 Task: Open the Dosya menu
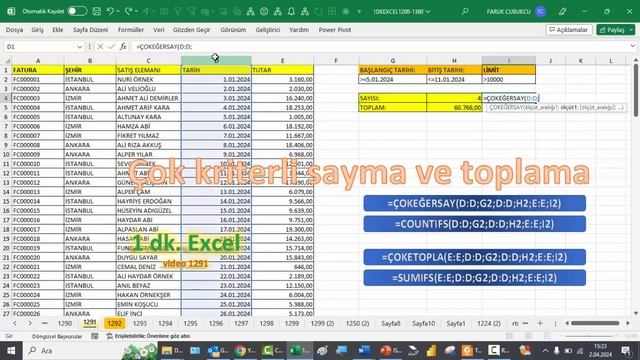pyautogui.click(x=14, y=30)
